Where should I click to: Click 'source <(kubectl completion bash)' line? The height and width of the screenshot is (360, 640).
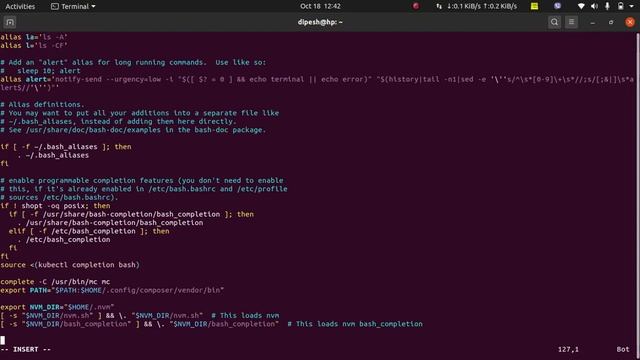click(70, 265)
